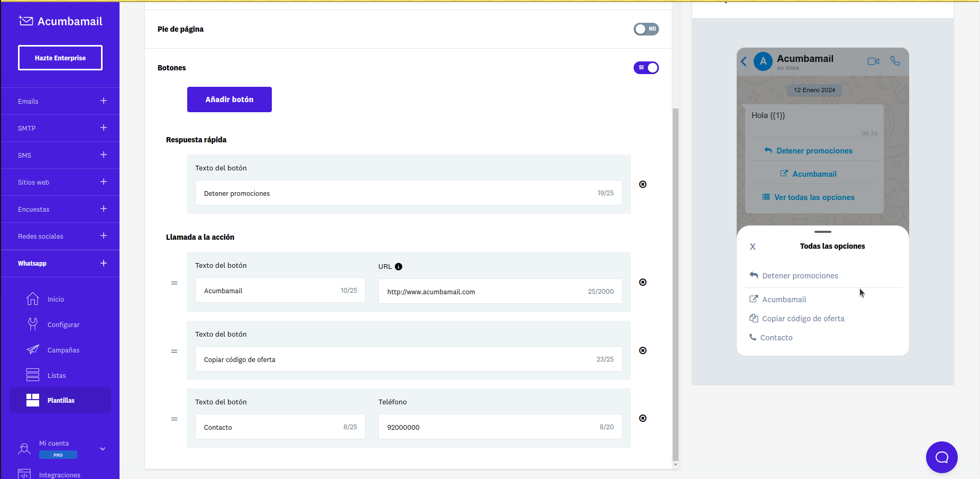Click copy icon beside Copiar código de oferta
The image size is (980, 479).
(754, 318)
